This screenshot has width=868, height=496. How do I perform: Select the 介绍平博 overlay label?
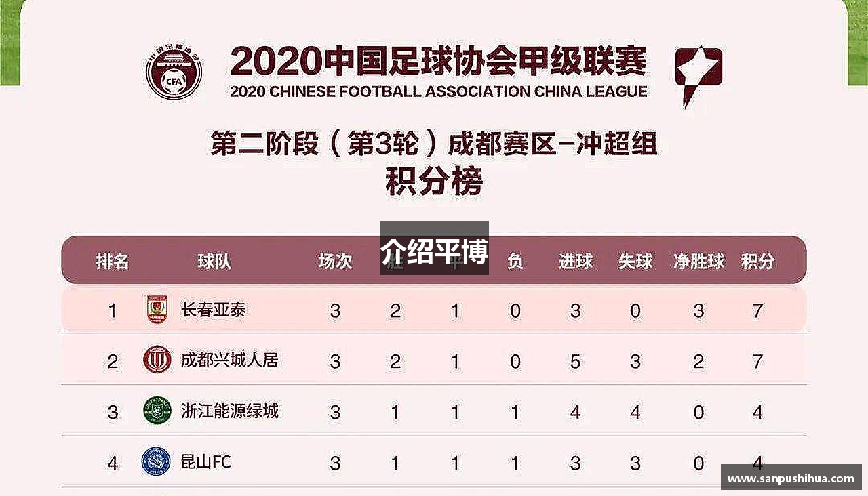pyautogui.click(x=434, y=248)
